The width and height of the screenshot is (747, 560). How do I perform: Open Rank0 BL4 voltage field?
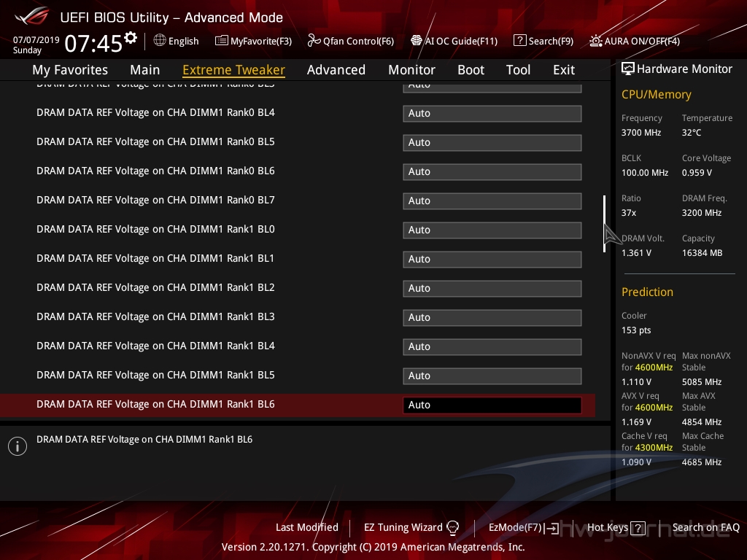(x=492, y=113)
